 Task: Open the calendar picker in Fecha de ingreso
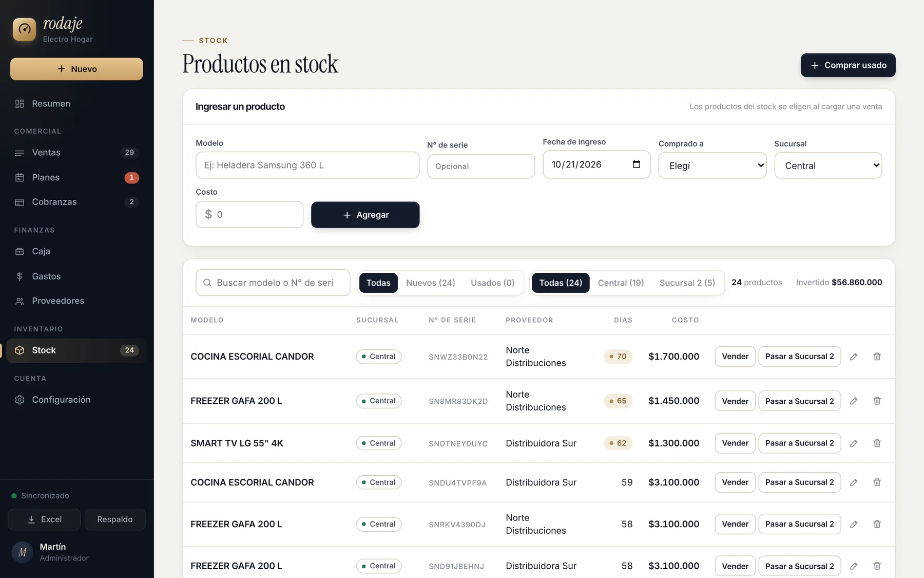point(637,164)
